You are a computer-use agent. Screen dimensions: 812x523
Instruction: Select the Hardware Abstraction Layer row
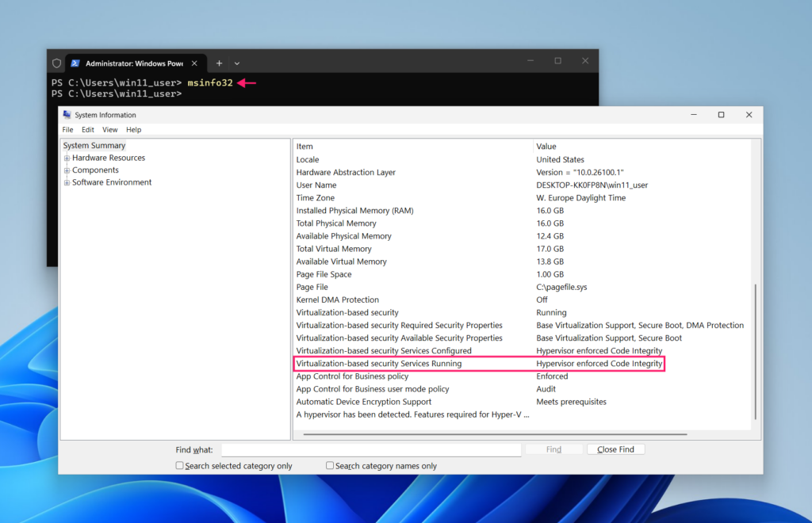[522, 172]
